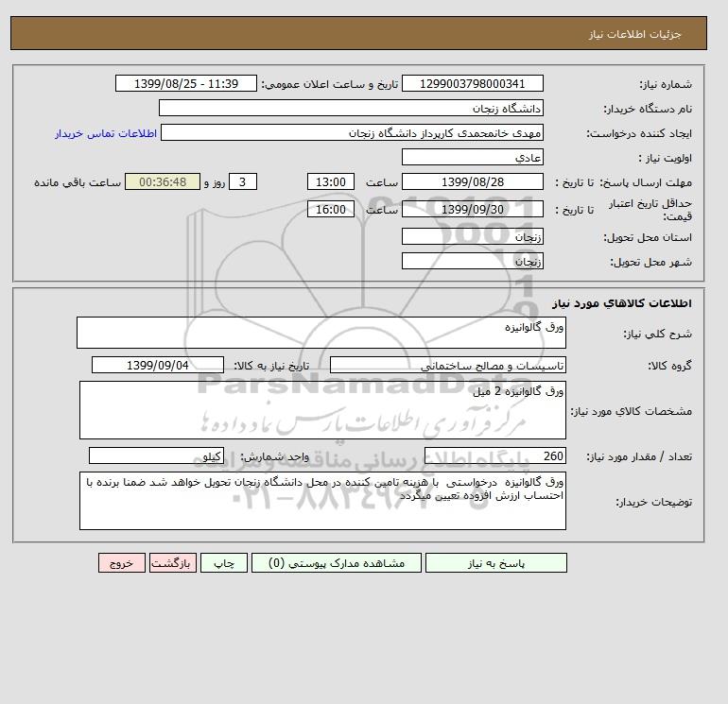
Task: Click the گروه کالا field تاسیسات و مصالح ساختمانی
Action: coord(448,366)
